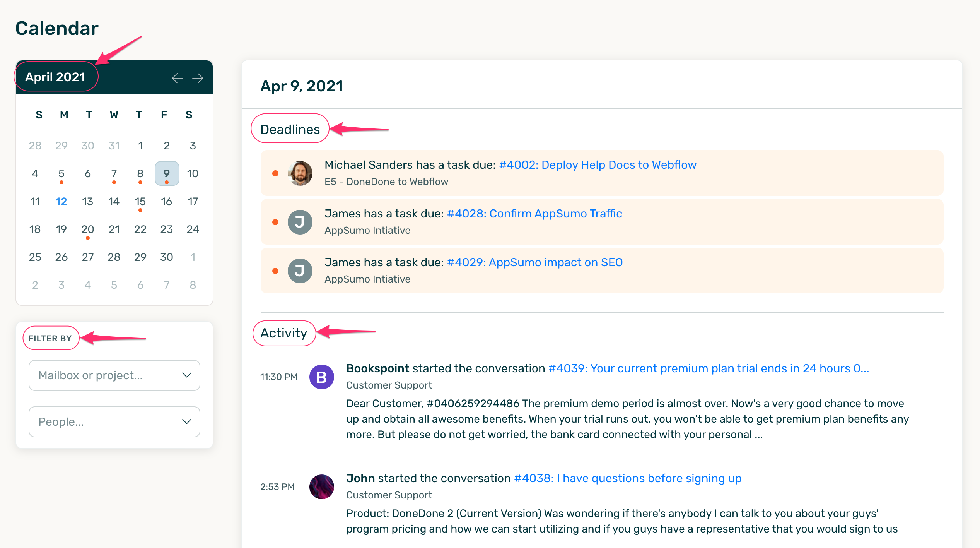The image size is (980, 548).
Task: Click the John sender name
Action: (360, 478)
